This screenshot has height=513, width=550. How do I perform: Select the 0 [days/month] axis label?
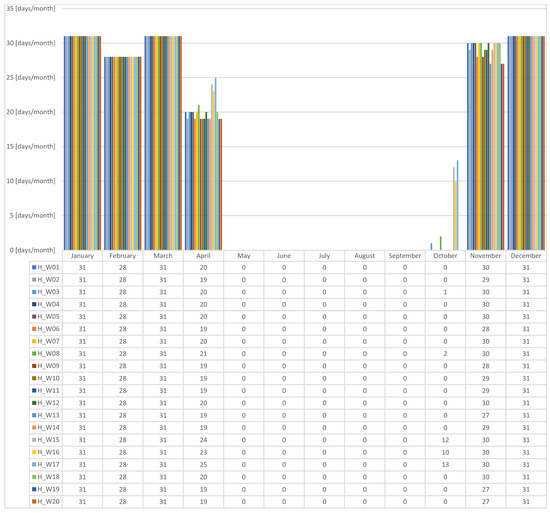(32, 250)
